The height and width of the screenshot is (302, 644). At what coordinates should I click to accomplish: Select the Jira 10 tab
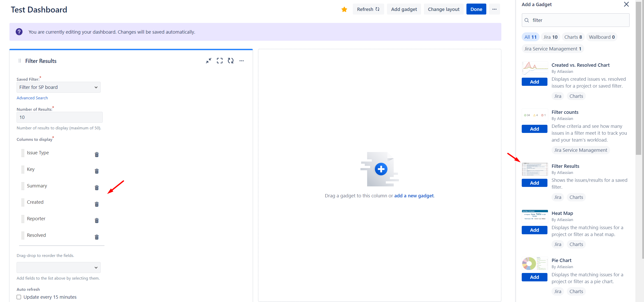coord(550,37)
